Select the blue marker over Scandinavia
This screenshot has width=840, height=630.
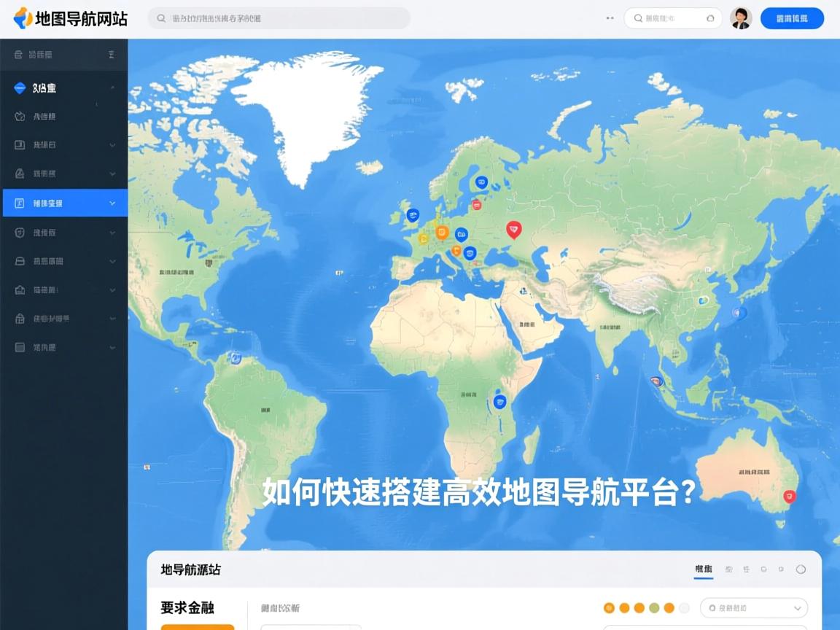[481, 182]
